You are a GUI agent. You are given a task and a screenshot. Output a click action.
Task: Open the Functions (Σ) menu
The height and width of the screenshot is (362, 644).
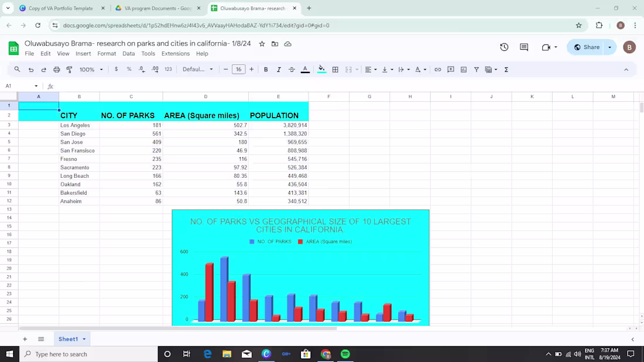pyautogui.click(x=506, y=69)
